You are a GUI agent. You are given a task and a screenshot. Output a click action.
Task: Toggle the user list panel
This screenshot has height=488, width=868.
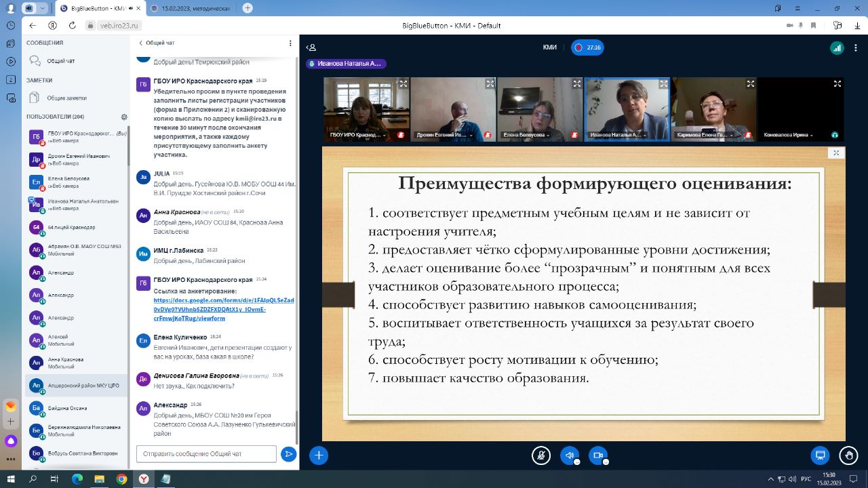[x=311, y=47]
